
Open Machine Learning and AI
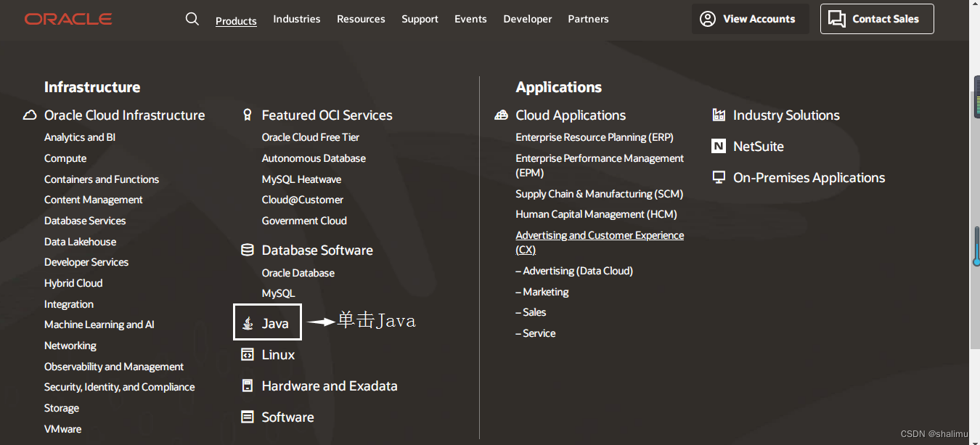[99, 324]
